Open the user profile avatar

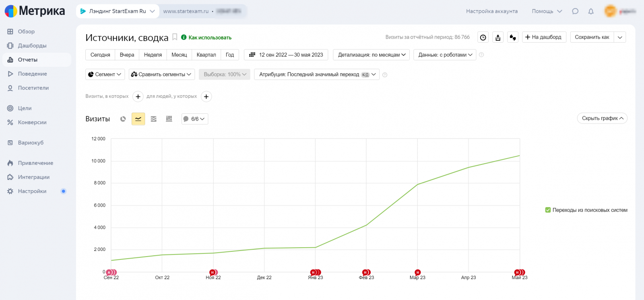[610, 11]
